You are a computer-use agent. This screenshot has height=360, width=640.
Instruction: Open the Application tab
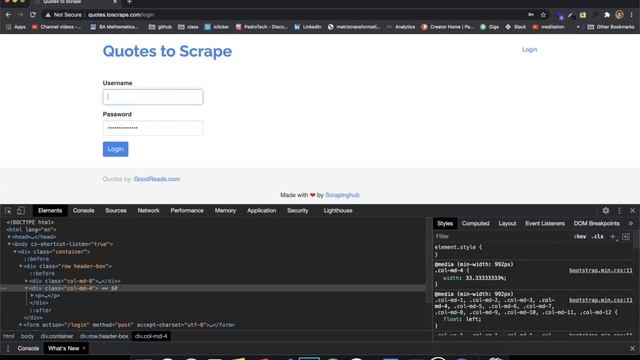point(262,211)
